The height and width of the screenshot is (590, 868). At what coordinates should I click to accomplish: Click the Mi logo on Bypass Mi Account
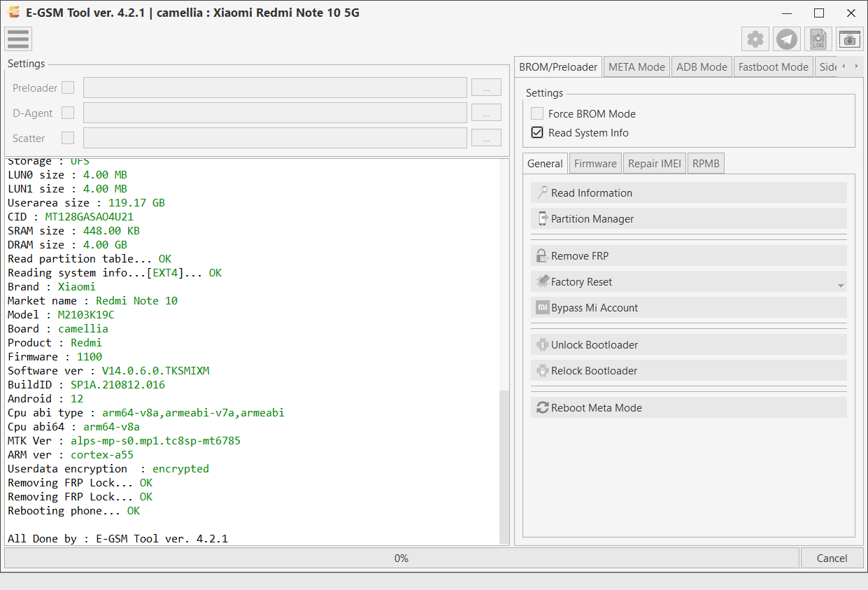pos(543,307)
